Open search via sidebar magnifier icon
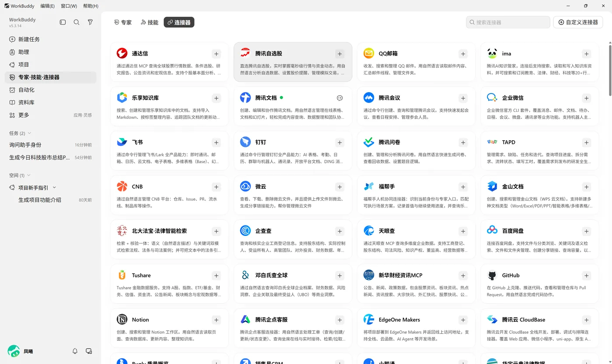The image size is (612, 364). [x=76, y=22]
